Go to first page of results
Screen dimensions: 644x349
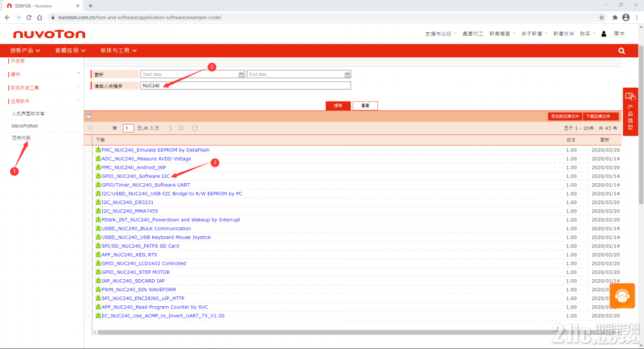(x=91, y=128)
